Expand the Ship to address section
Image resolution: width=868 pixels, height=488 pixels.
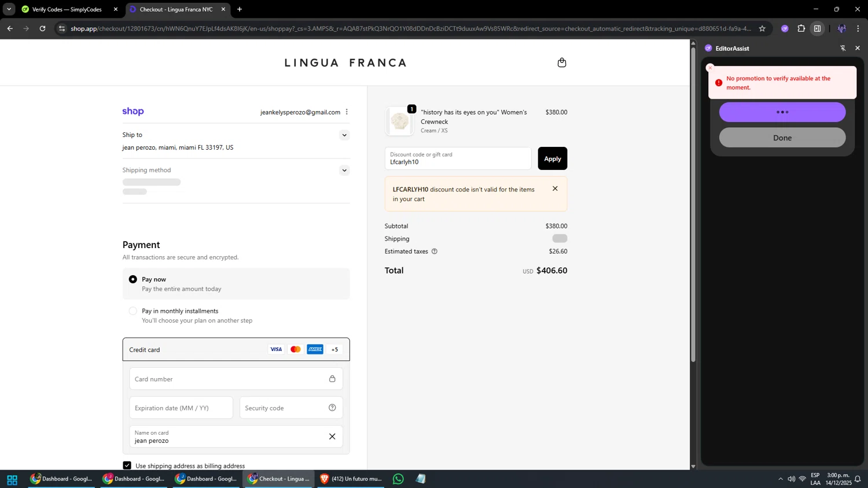[x=344, y=135]
